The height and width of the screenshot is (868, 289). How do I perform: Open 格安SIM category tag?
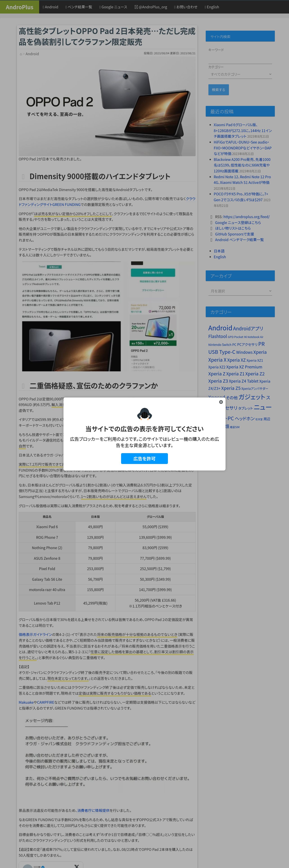(x=235, y=427)
